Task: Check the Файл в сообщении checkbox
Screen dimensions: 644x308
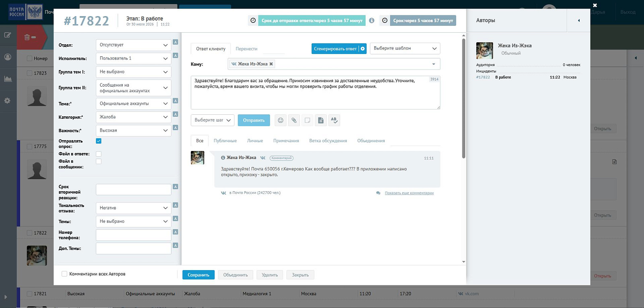Action: tap(99, 161)
